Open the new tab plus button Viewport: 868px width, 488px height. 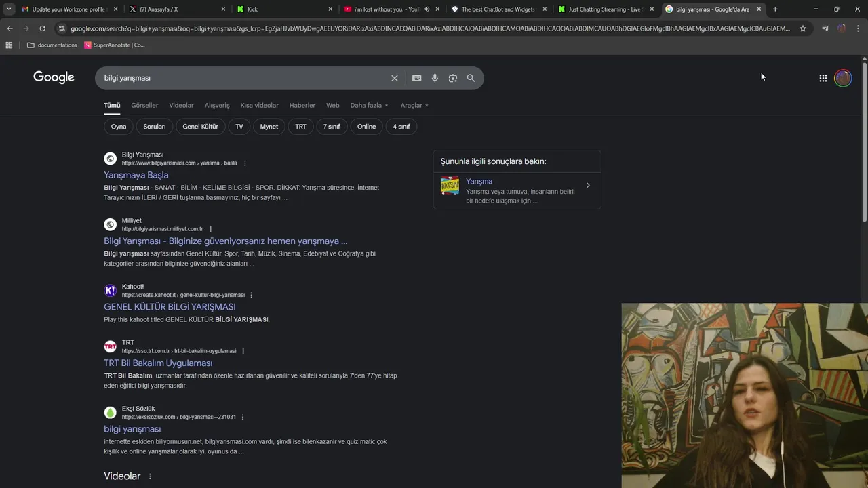[775, 9]
